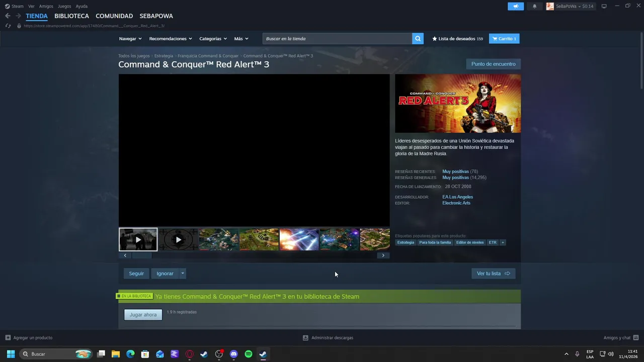Image resolution: width=644 pixels, height=362 pixels.
Task: Click the Ignorar button
Action: (x=165, y=274)
